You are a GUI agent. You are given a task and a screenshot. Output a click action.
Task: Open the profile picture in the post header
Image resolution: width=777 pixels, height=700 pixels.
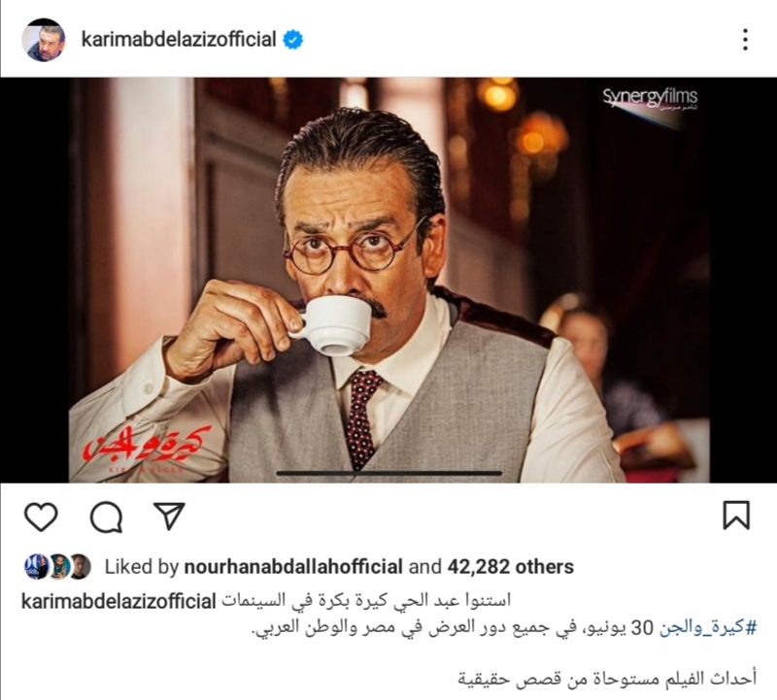(44, 40)
